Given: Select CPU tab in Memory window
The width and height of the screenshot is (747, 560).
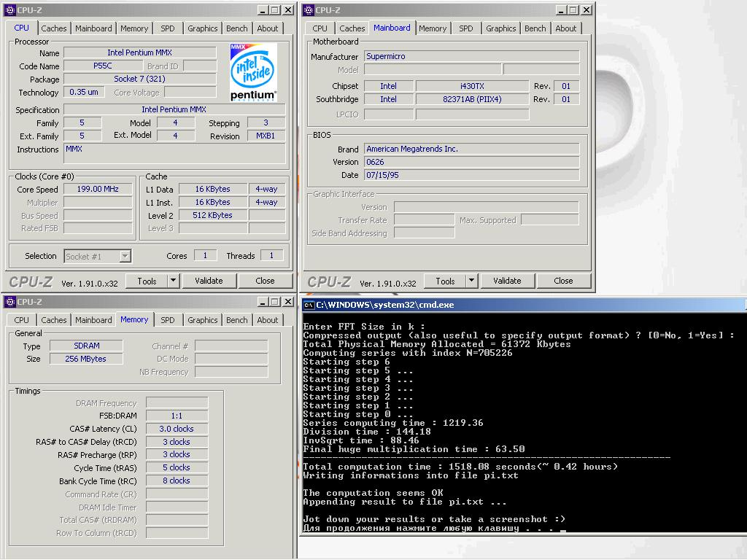Looking at the screenshot, I should (21, 320).
